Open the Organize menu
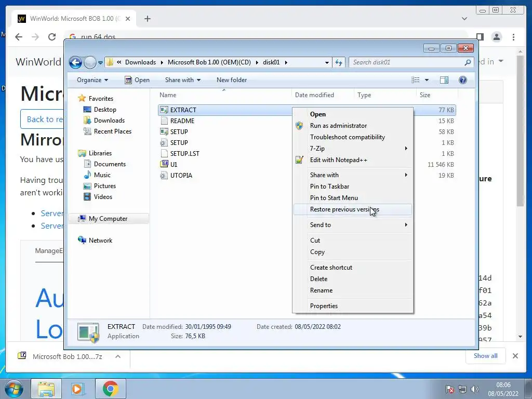The height and width of the screenshot is (399, 532). (92, 80)
